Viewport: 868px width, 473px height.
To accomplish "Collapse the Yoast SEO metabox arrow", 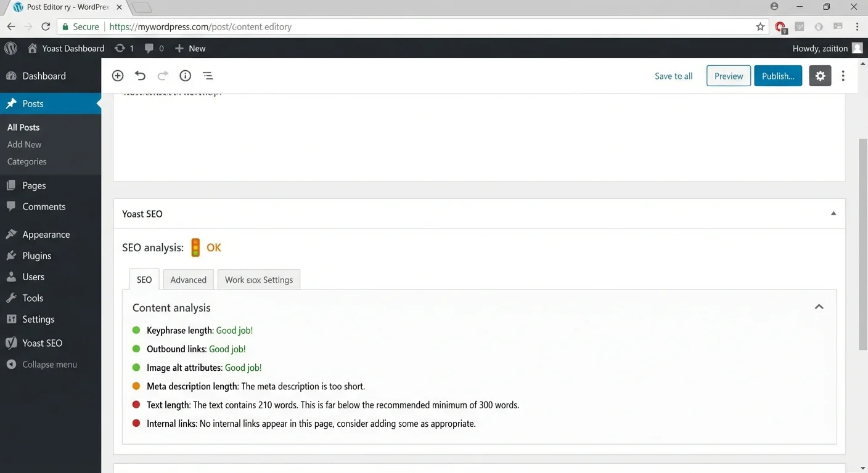I will (833, 214).
